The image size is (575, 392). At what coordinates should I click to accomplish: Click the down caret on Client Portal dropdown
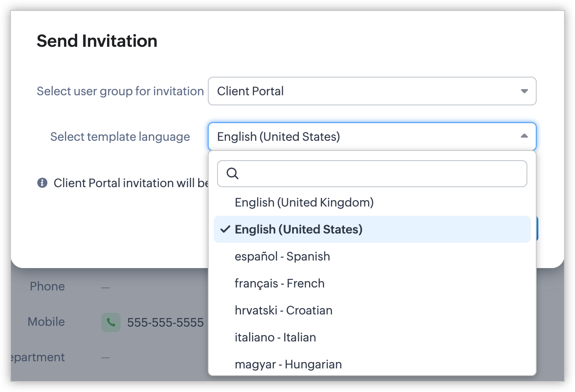[524, 91]
